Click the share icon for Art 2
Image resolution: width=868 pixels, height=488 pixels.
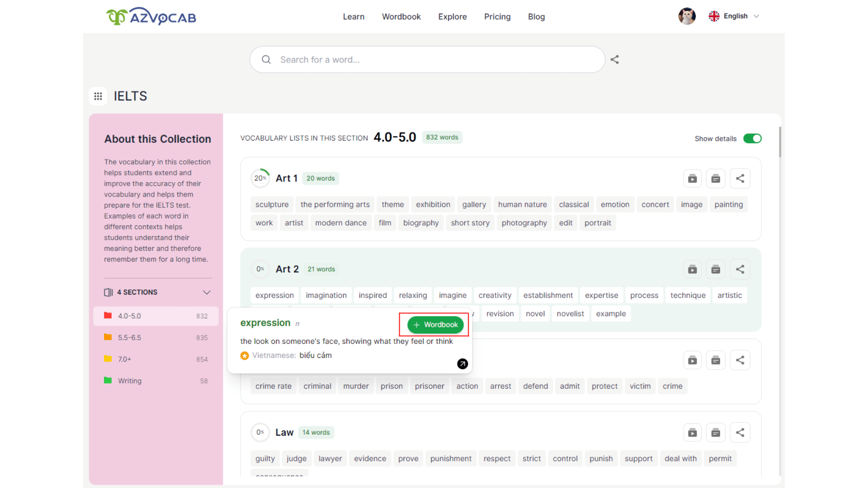click(740, 269)
